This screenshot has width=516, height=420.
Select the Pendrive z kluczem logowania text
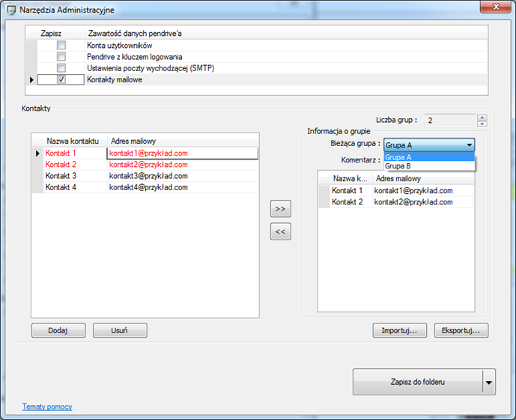(135, 57)
